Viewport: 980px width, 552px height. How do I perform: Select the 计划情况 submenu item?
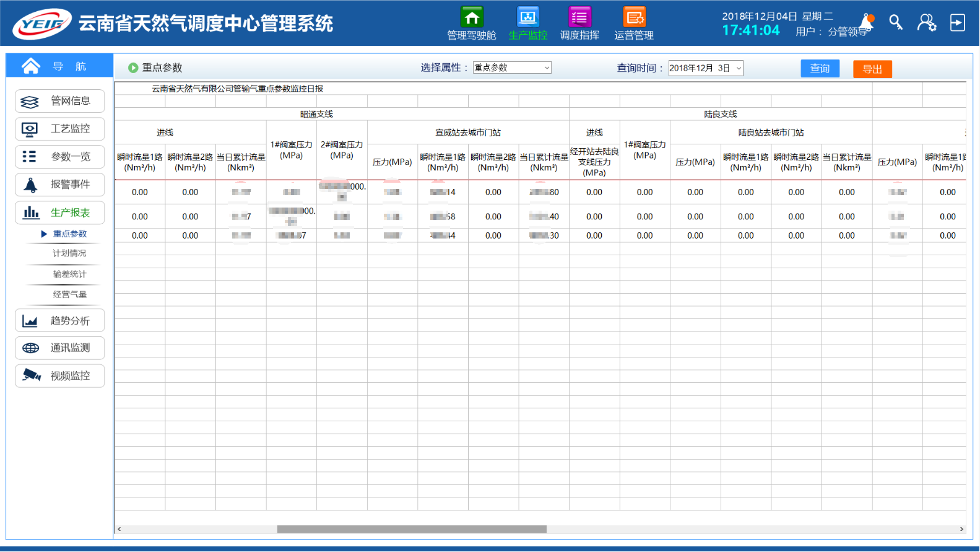click(x=69, y=253)
